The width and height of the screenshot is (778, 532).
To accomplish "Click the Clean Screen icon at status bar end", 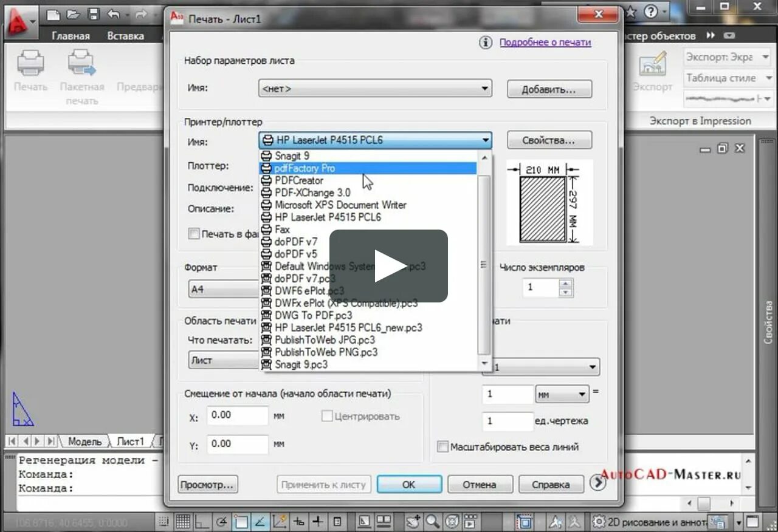I will click(752, 522).
